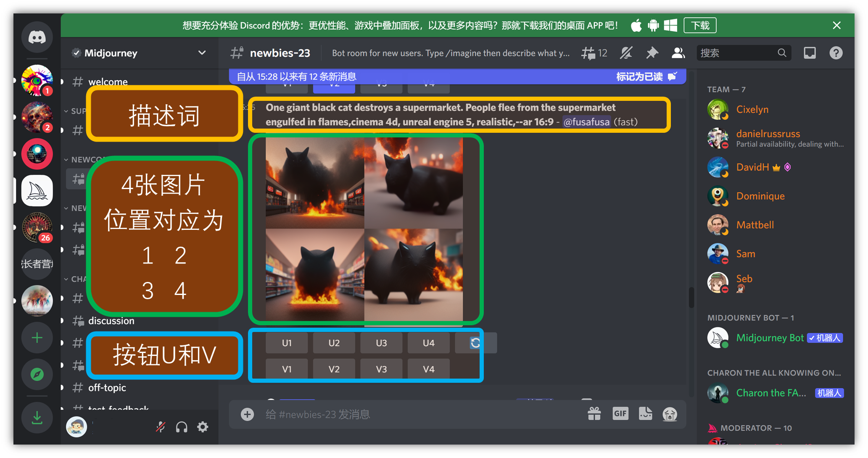The height and width of the screenshot is (458, 868).
Task: Select the off-topic channel
Action: click(x=107, y=387)
